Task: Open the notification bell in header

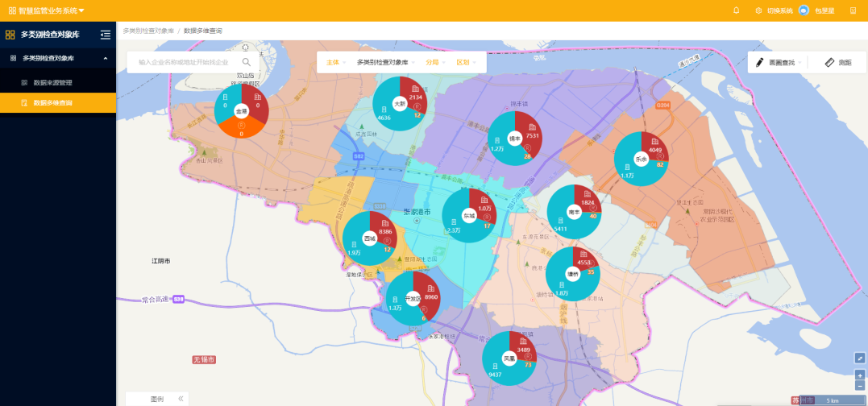Action: pyautogui.click(x=737, y=10)
